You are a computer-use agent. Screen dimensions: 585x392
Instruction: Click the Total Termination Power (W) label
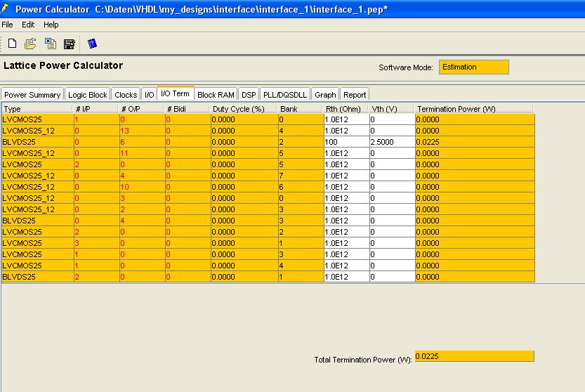(x=362, y=360)
